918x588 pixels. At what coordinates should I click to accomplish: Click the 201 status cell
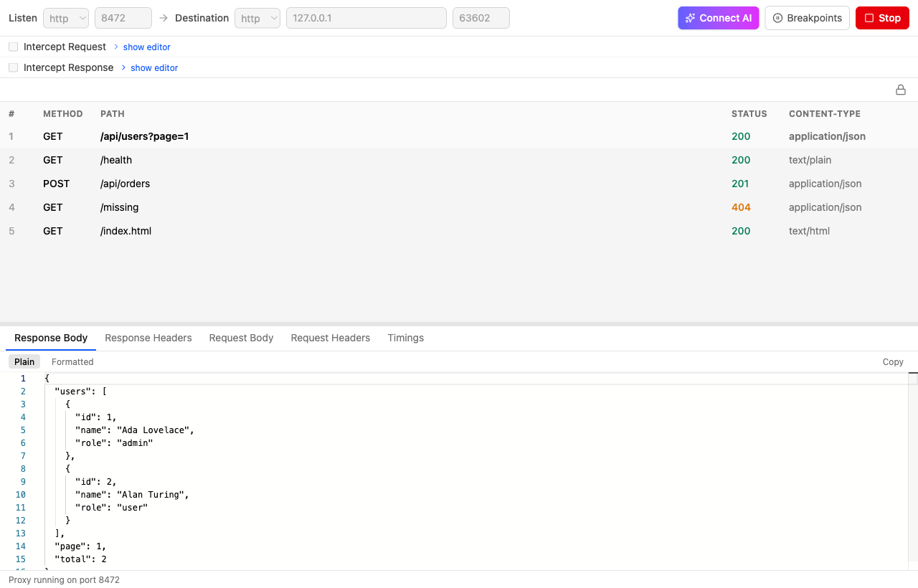(x=741, y=184)
